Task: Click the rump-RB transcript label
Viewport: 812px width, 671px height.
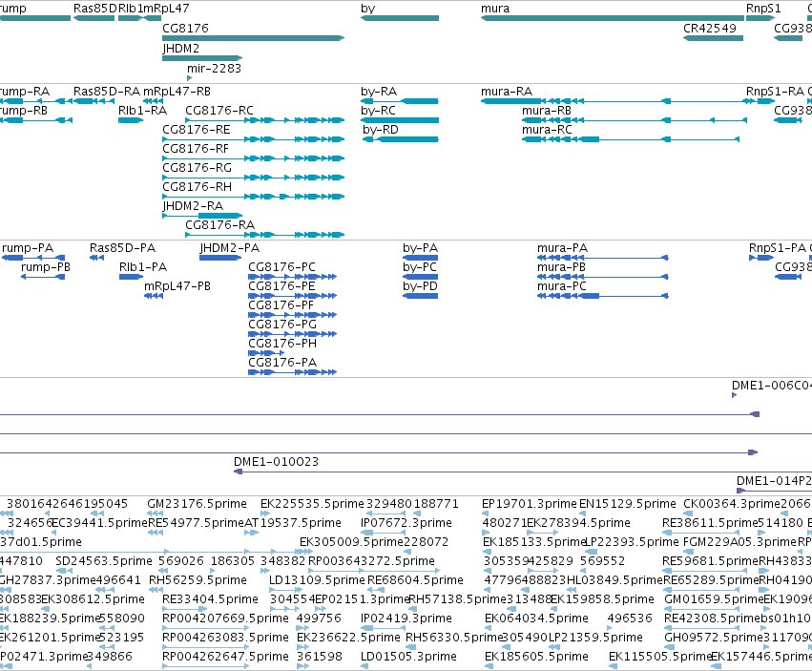Action: (x=23, y=111)
